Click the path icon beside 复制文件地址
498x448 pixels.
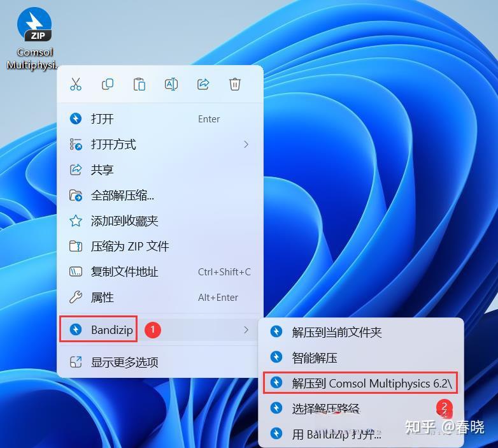pyautogui.click(x=76, y=271)
